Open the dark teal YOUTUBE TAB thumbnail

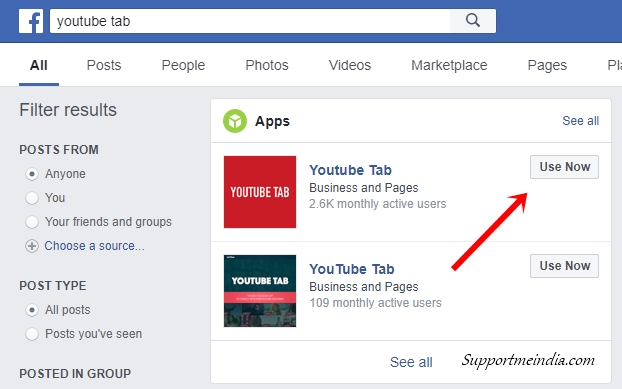point(260,291)
